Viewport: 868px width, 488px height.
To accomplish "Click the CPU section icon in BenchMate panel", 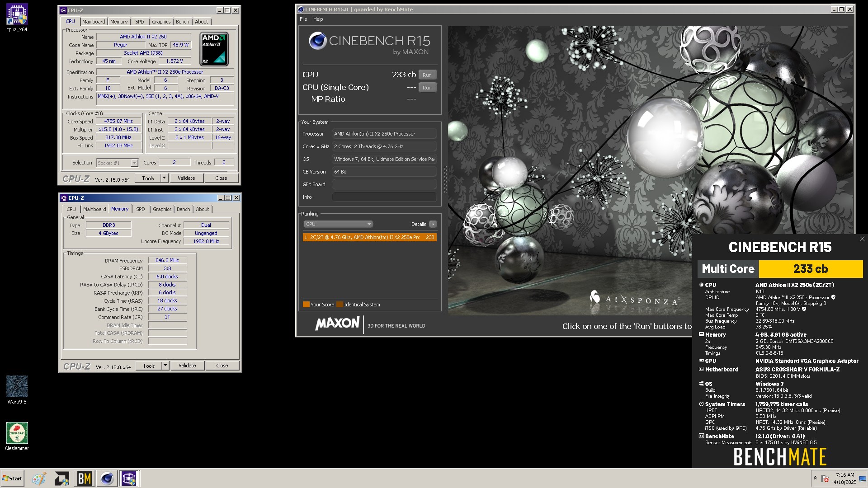I will point(701,285).
